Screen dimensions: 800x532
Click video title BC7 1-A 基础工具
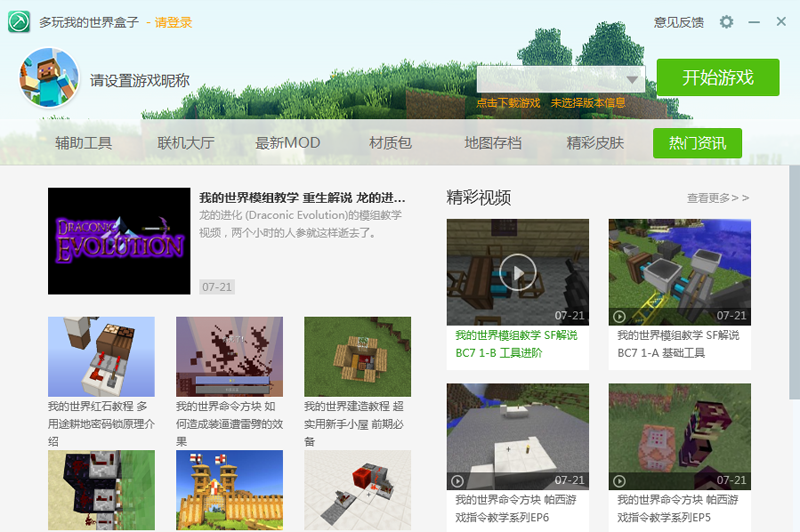coord(678,344)
